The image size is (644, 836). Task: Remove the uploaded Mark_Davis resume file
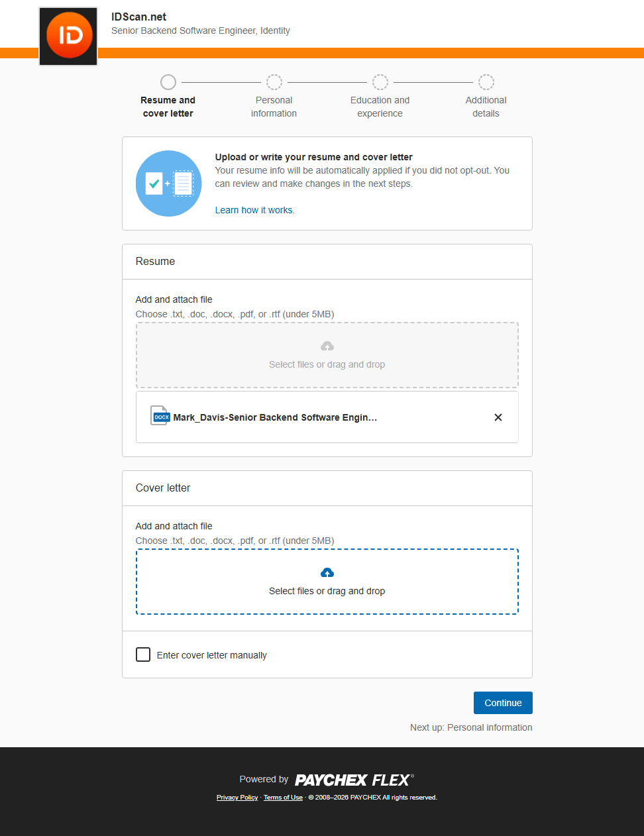[498, 417]
